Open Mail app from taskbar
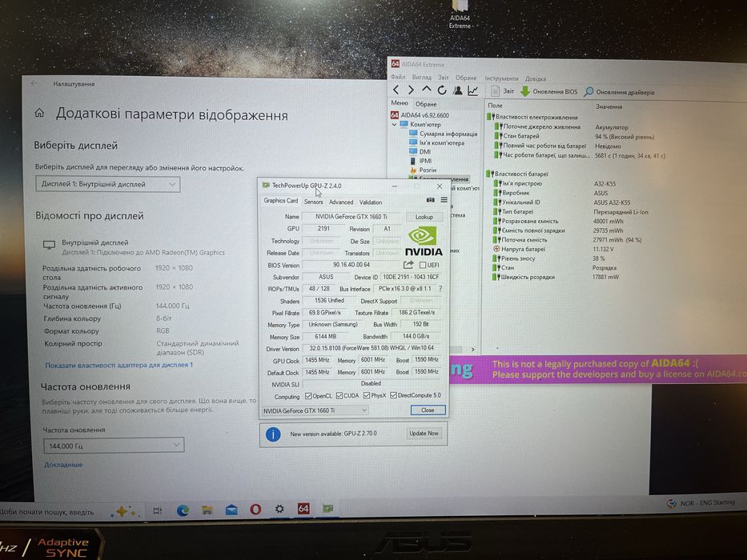The width and height of the screenshot is (747, 560). 231,510
